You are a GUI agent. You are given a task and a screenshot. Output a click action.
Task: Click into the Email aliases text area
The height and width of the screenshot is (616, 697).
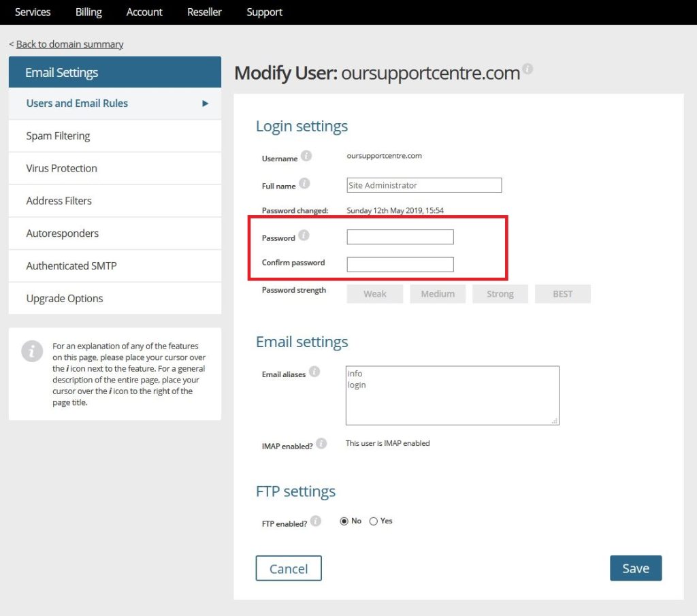coord(453,395)
